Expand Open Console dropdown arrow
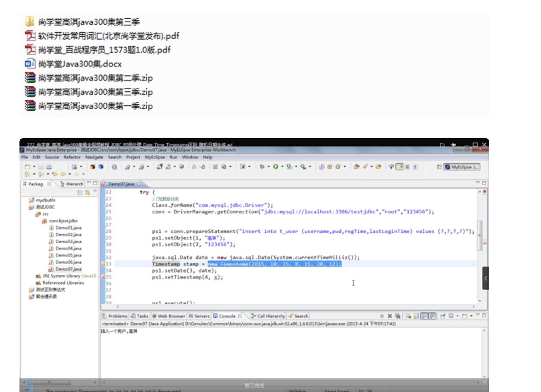 (471, 316)
